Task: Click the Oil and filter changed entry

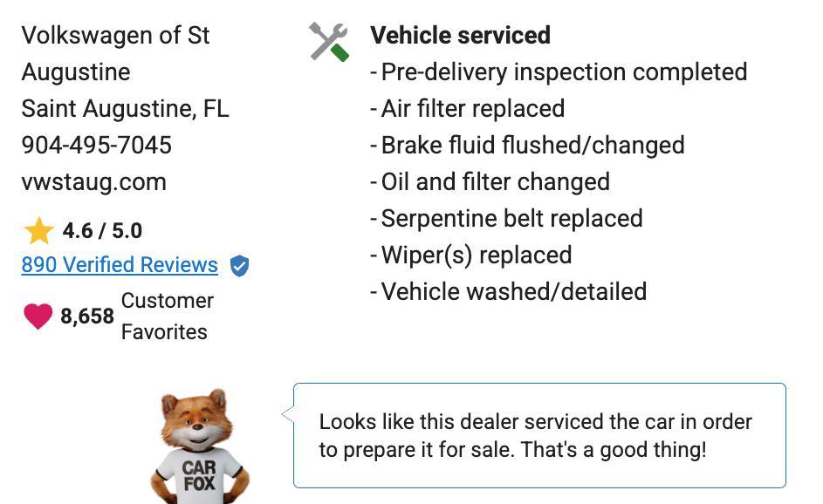Action: click(495, 181)
